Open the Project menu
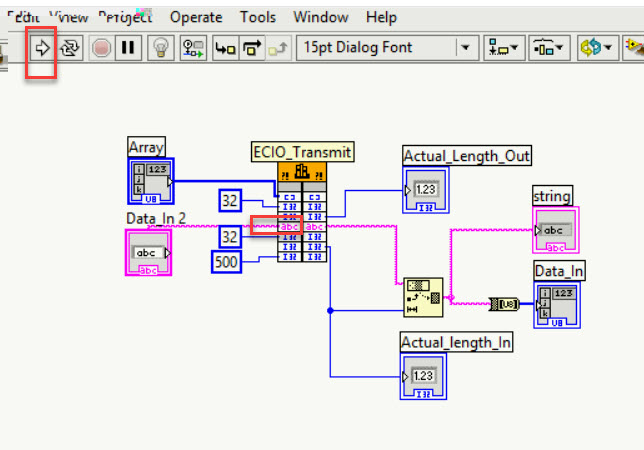The width and height of the screenshot is (644, 450). [x=125, y=17]
